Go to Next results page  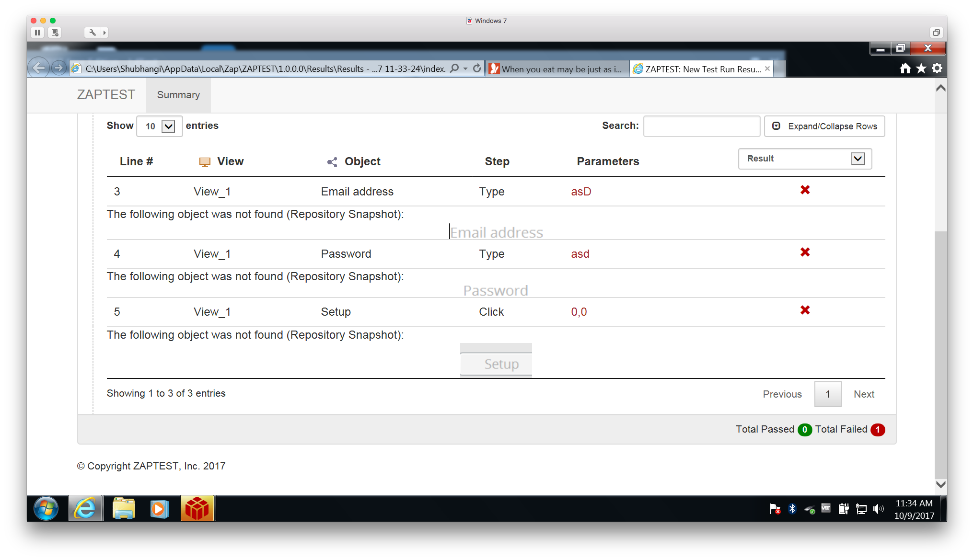coord(864,394)
